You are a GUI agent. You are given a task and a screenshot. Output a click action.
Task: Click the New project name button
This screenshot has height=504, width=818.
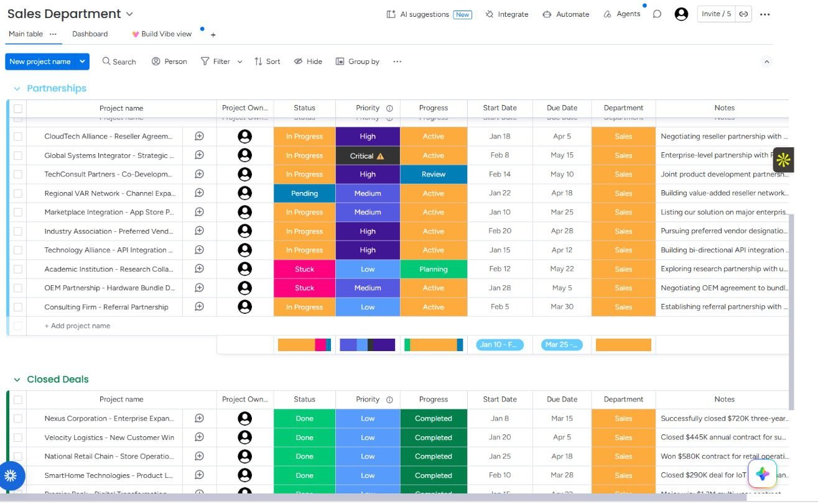(x=40, y=62)
